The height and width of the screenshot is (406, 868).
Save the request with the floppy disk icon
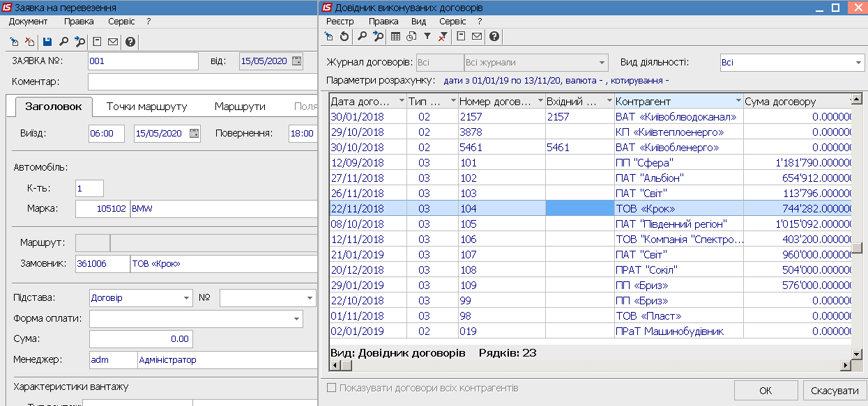(x=47, y=42)
